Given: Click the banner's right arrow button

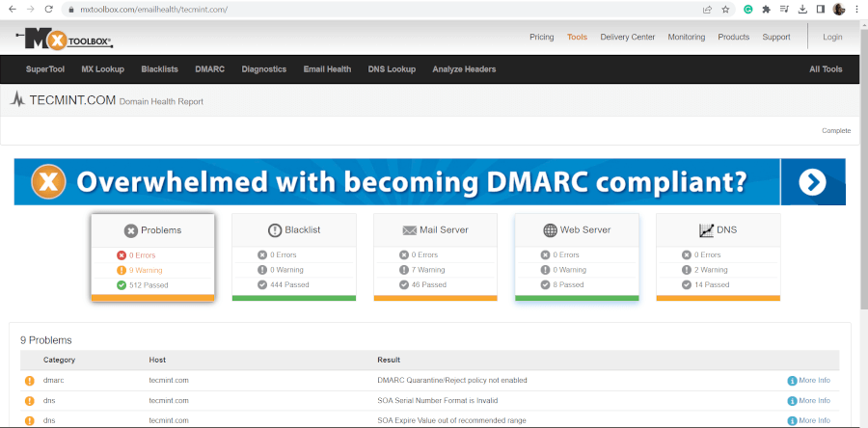Looking at the screenshot, I should point(813,182).
